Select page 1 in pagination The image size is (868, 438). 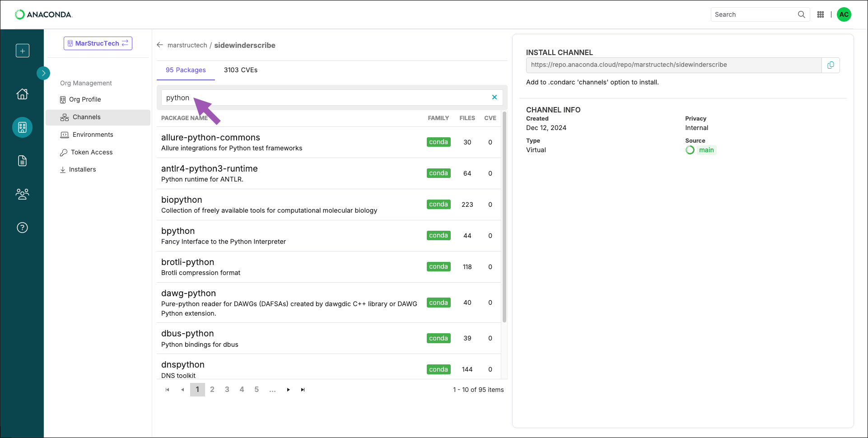(x=197, y=390)
